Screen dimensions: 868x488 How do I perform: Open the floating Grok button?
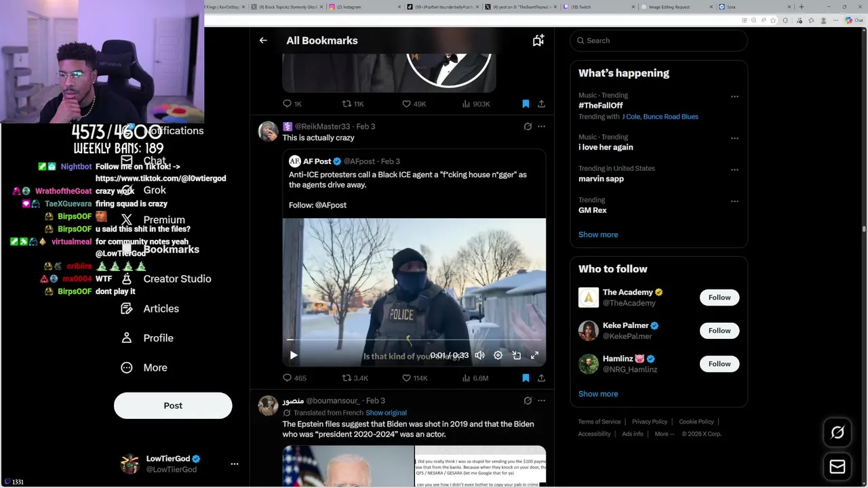pyautogui.click(x=837, y=432)
